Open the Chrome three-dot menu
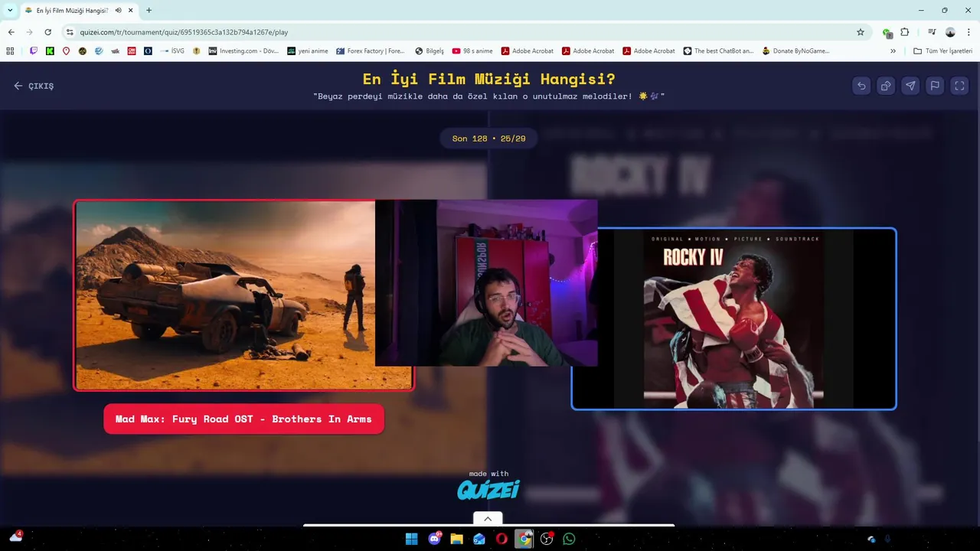Viewport: 980px width, 551px height. [x=969, y=32]
